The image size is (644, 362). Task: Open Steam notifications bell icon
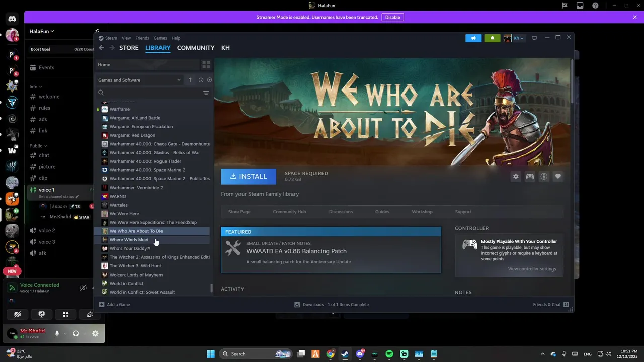[x=492, y=38]
